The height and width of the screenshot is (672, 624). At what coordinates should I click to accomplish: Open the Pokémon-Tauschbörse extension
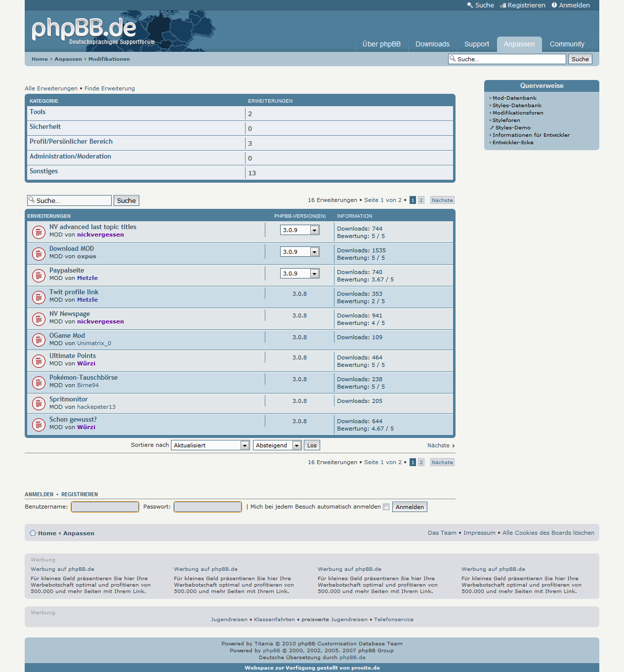click(83, 378)
